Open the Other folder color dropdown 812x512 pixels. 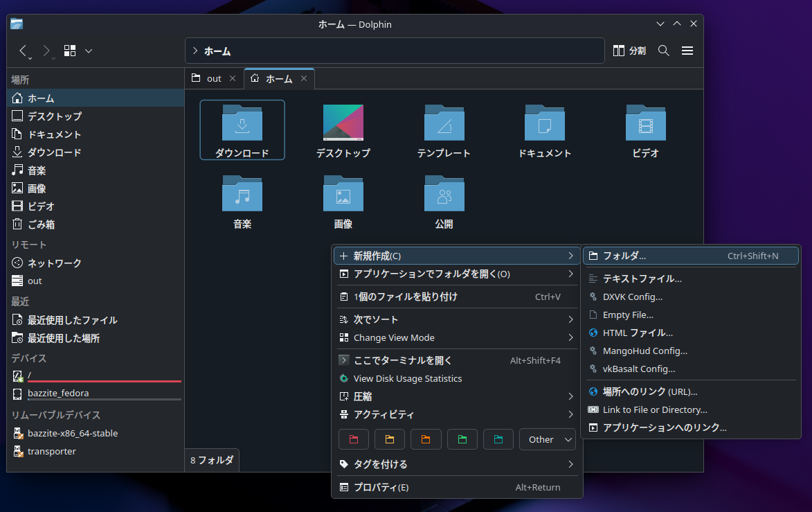coord(547,439)
